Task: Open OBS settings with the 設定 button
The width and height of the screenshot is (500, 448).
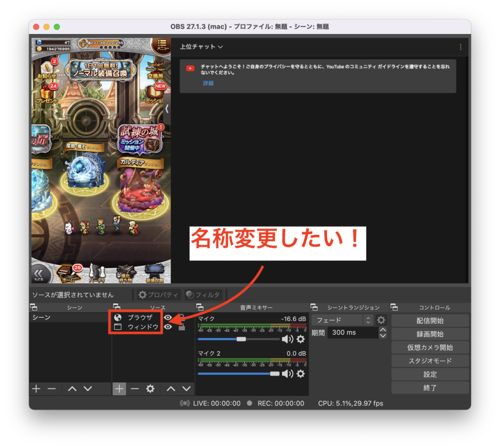Action: point(430,374)
